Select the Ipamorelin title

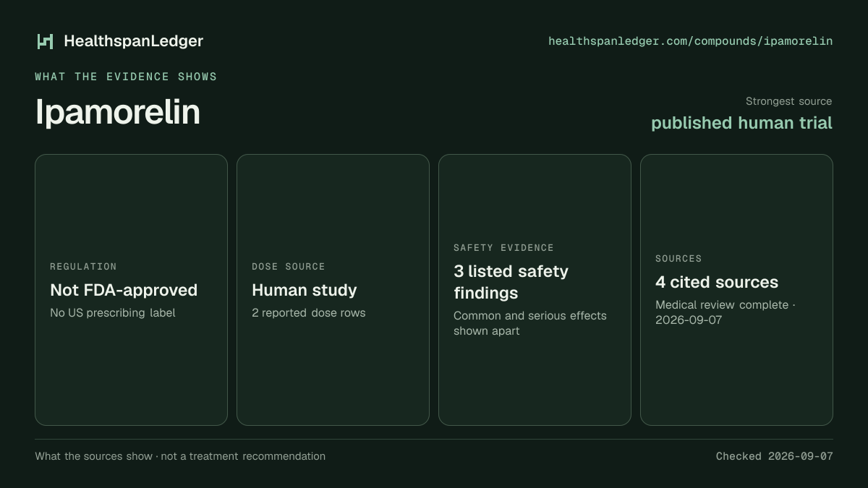point(117,112)
